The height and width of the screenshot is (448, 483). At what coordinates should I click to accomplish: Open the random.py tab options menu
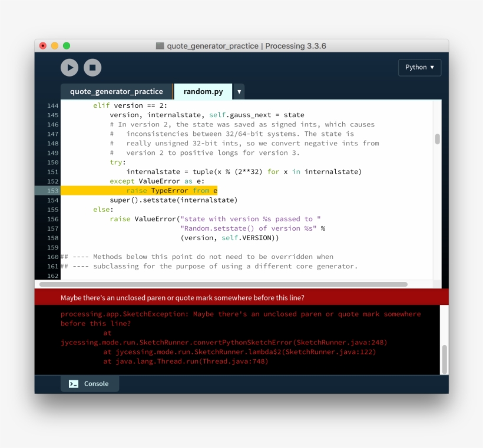point(239,91)
